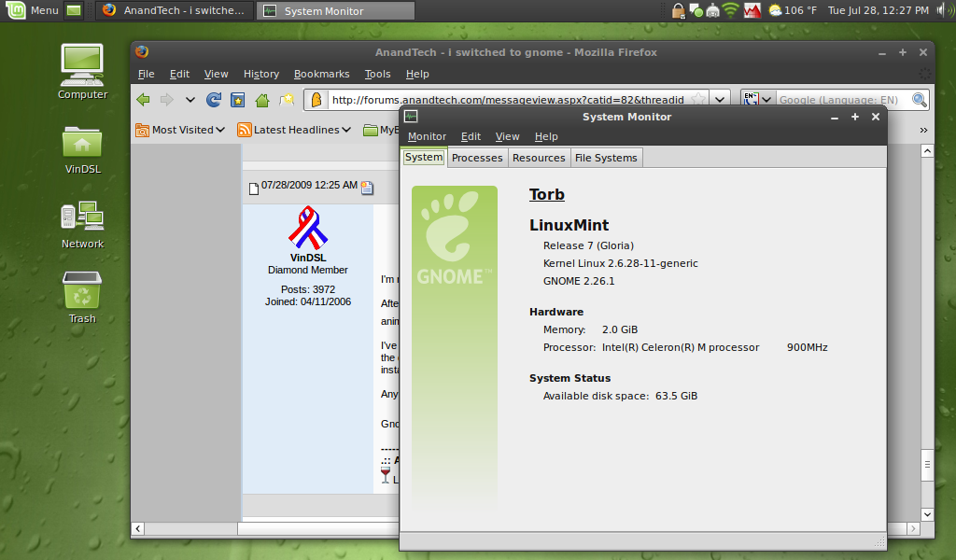Open the View menu in System Monitor
Image resolution: width=956 pixels, height=560 pixels.
507,136
